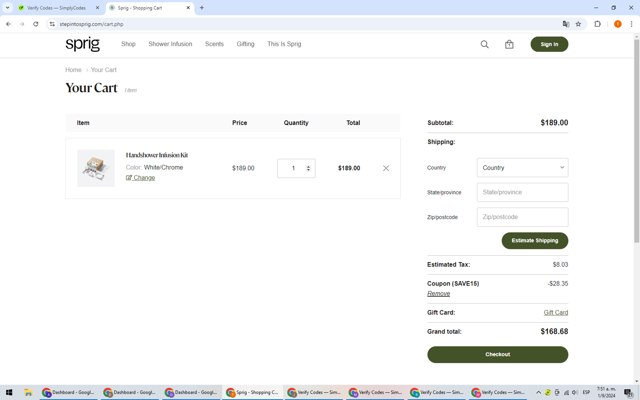Remove the SAVE15 coupon
Viewport: 640px width, 400px height.
coord(438,293)
